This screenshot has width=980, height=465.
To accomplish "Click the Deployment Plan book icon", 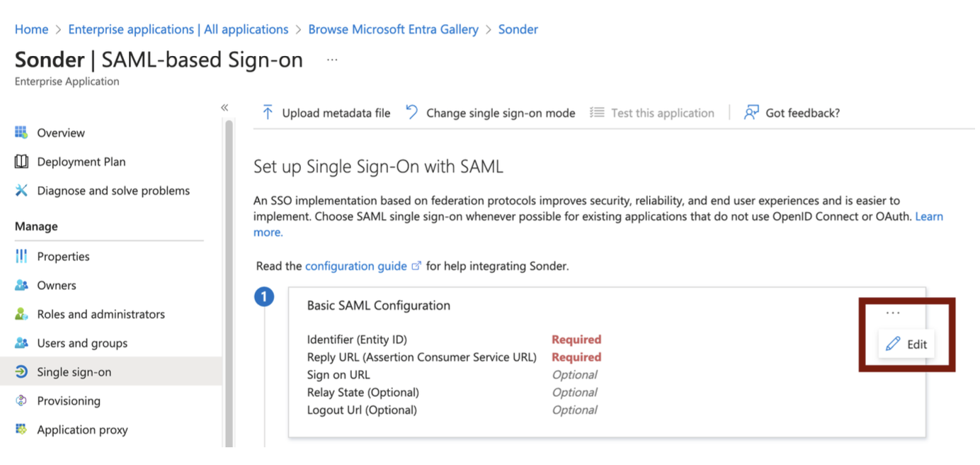I will coord(21,162).
